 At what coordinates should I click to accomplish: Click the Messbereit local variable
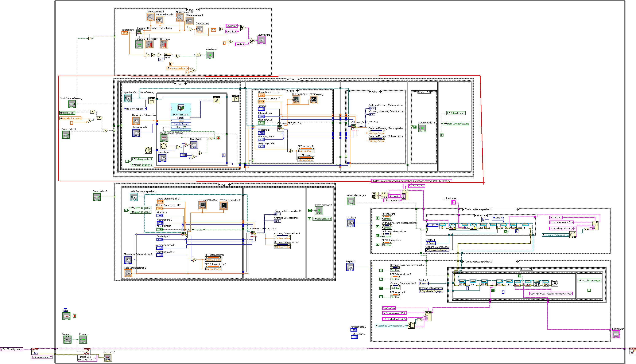pyautogui.click(x=67, y=113)
